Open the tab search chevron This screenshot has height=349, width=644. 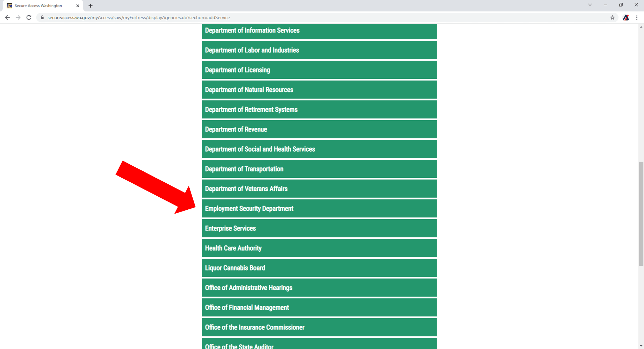[590, 5]
